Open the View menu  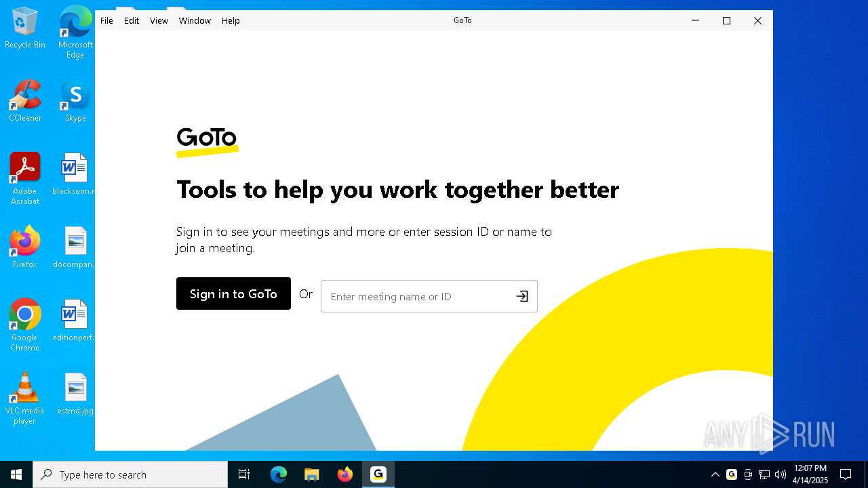[x=159, y=20]
